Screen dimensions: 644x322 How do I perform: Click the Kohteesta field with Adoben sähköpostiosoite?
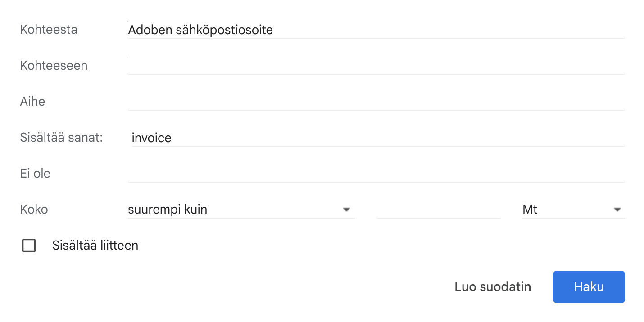376,30
